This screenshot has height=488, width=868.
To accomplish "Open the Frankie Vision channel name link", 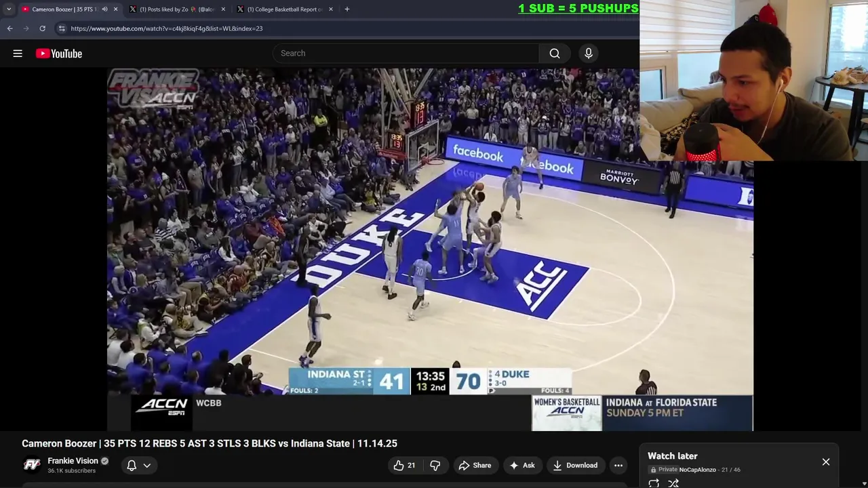I will (x=73, y=461).
